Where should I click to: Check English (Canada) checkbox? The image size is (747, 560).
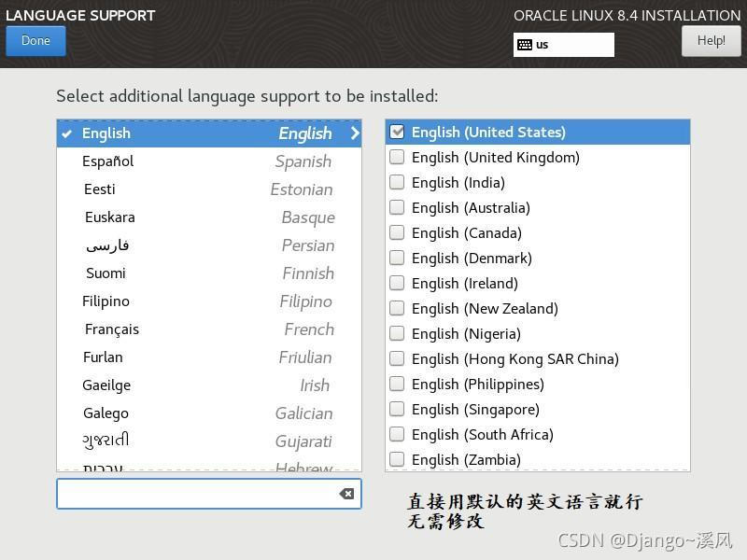(397, 232)
